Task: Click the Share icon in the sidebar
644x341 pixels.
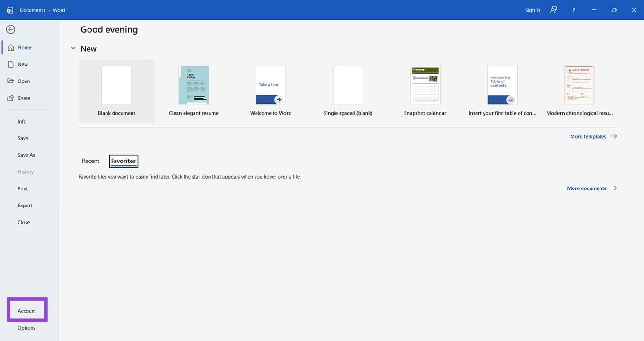Action: (10, 98)
